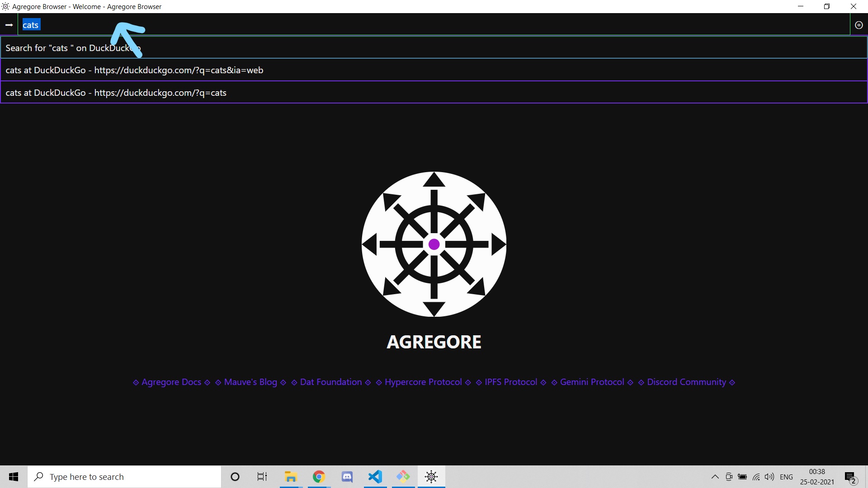The image size is (868, 488).
Task: Click the Agregore browser icon in the taskbar
Action: pyautogui.click(x=431, y=477)
